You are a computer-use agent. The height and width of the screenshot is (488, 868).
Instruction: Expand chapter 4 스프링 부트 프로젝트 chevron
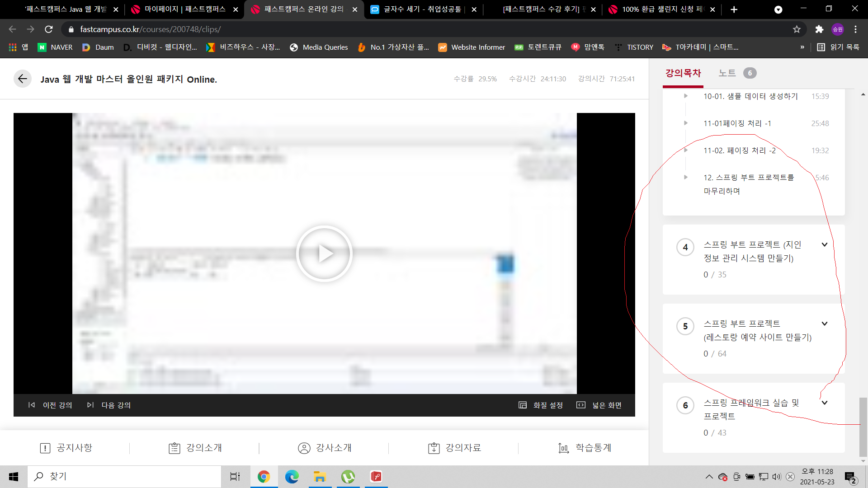(824, 244)
